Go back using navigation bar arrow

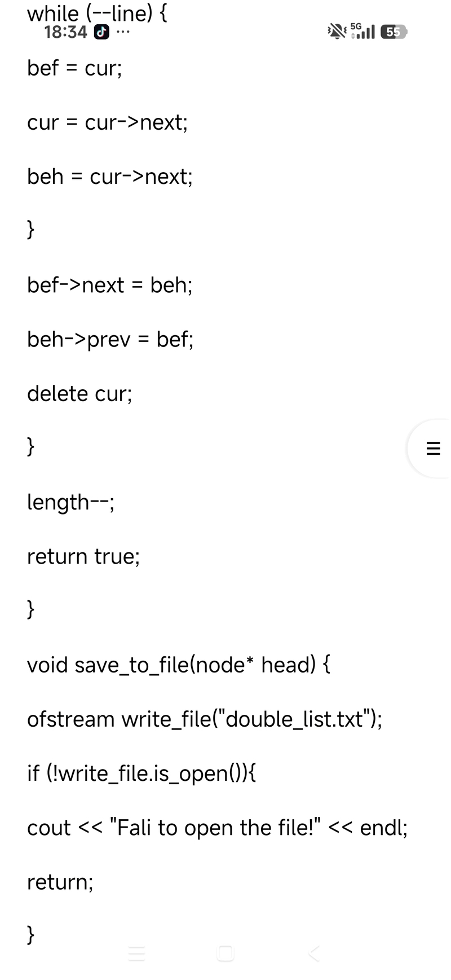tap(314, 953)
